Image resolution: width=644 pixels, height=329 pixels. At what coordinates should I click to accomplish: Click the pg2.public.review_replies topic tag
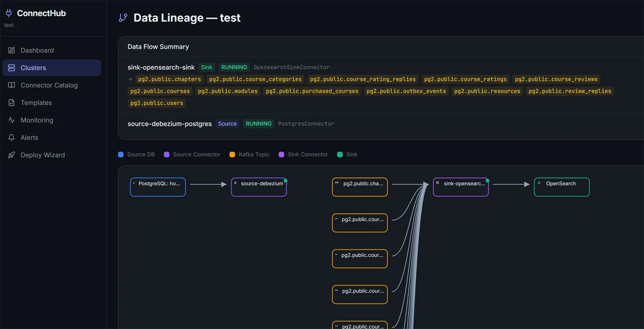pos(570,91)
